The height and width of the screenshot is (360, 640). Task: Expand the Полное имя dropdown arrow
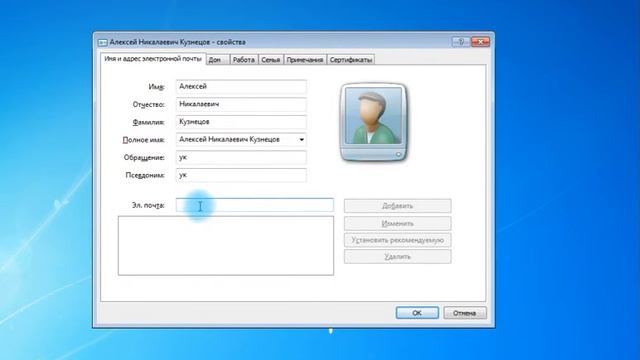click(301, 140)
